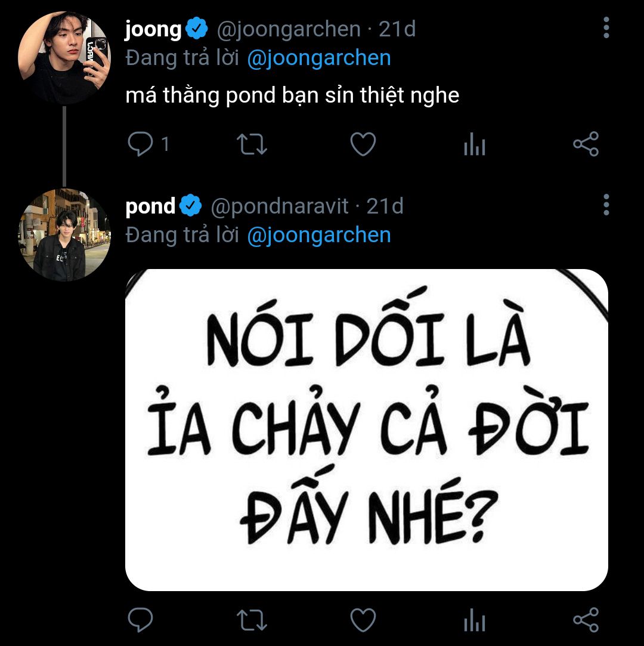644x646 pixels.
Task: Like pond's image reply
Action: pyautogui.click(x=363, y=620)
